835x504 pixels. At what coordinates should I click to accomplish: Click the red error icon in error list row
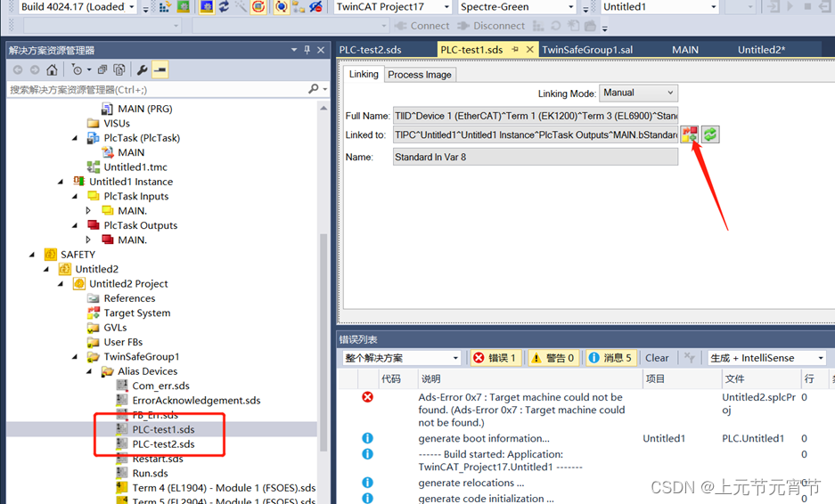pyautogui.click(x=367, y=397)
